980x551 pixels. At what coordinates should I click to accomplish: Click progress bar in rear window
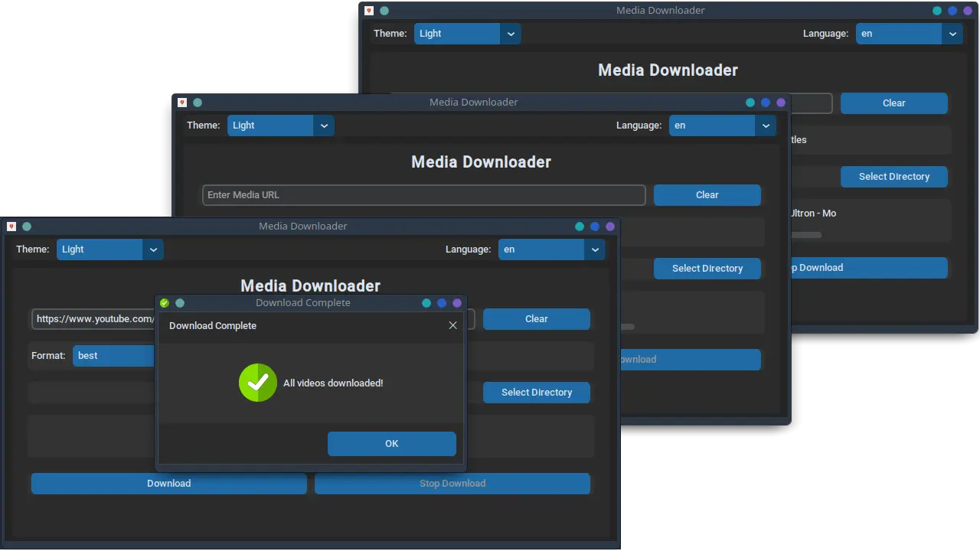[806, 235]
